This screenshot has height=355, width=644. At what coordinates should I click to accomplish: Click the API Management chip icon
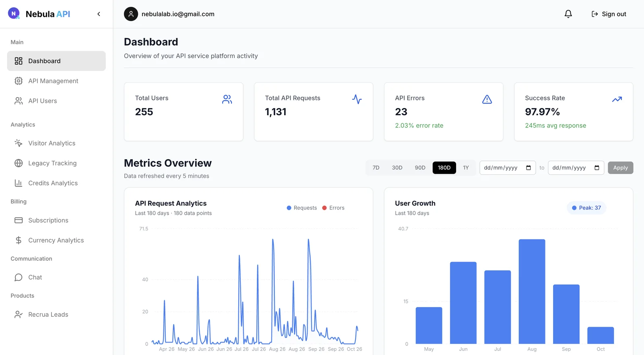pyautogui.click(x=19, y=81)
